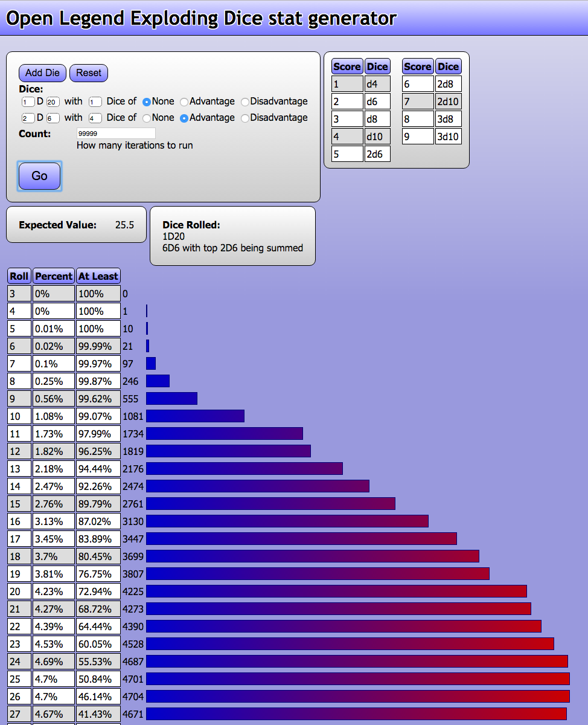Click percent cell 4.69% for roll 24
Viewport: 588px width, 725px height.
click(54, 662)
